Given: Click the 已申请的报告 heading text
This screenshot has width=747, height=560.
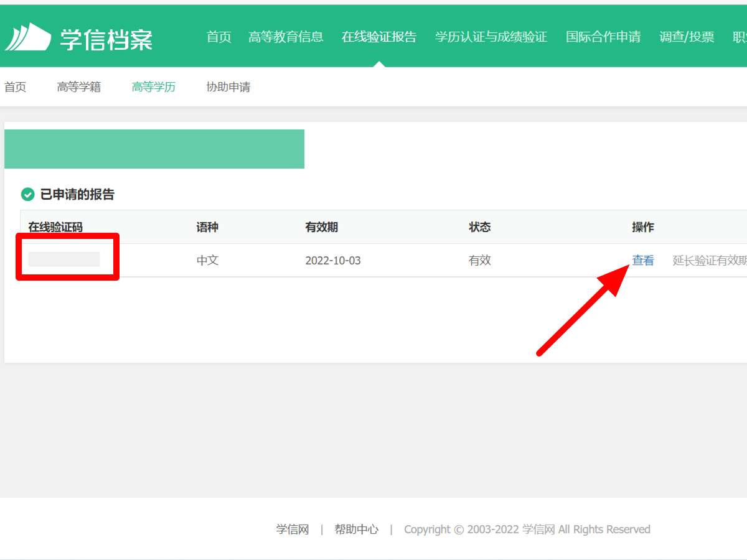Looking at the screenshot, I should (78, 194).
